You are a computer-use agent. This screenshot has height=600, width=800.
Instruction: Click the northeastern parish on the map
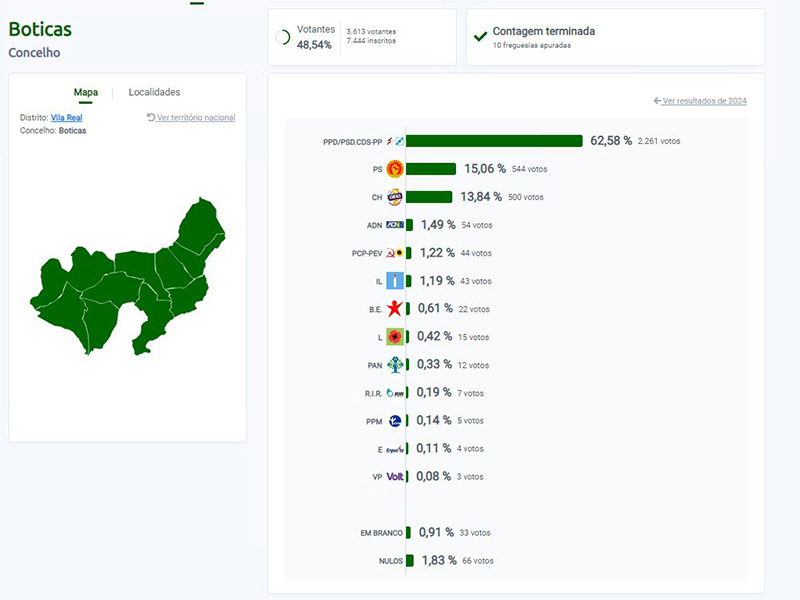click(x=202, y=224)
